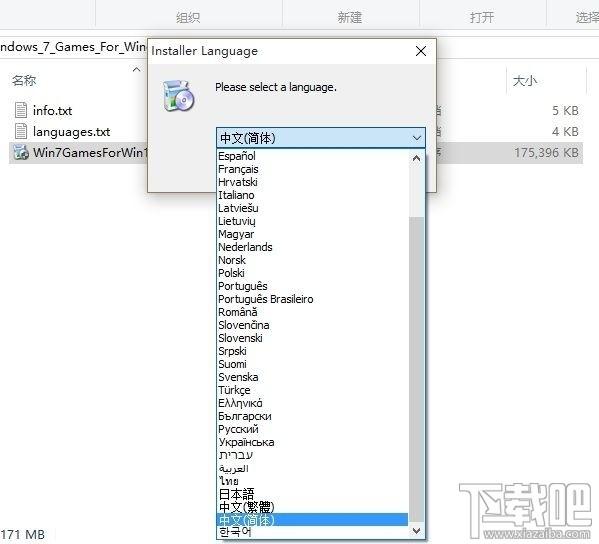599x544 pixels.
Task: Close the Installer Language dialog
Action: [x=421, y=51]
